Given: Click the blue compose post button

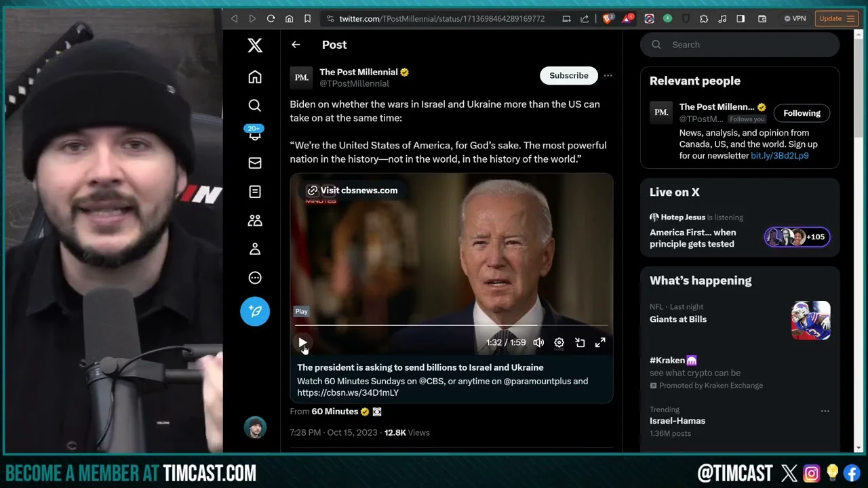Looking at the screenshot, I should pyautogui.click(x=255, y=311).
